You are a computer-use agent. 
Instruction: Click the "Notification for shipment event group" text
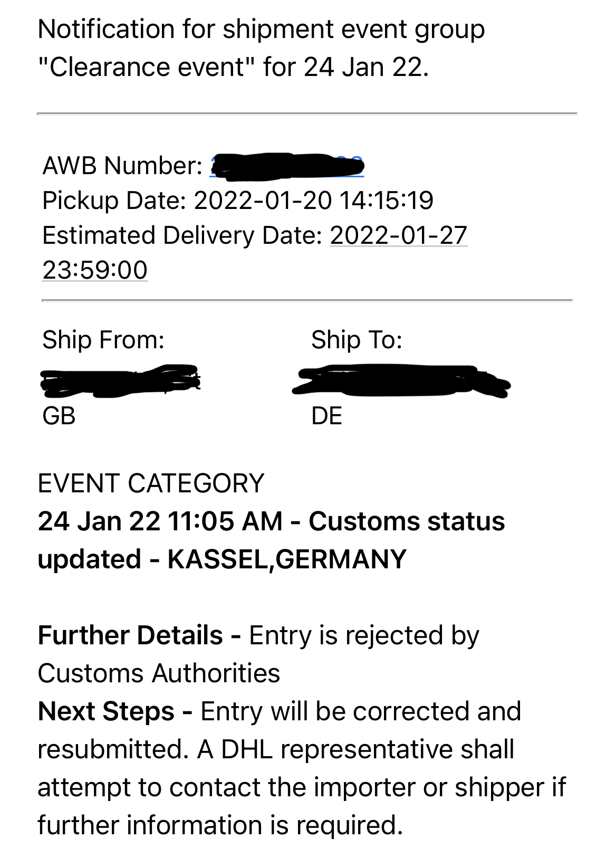(261, 29)
